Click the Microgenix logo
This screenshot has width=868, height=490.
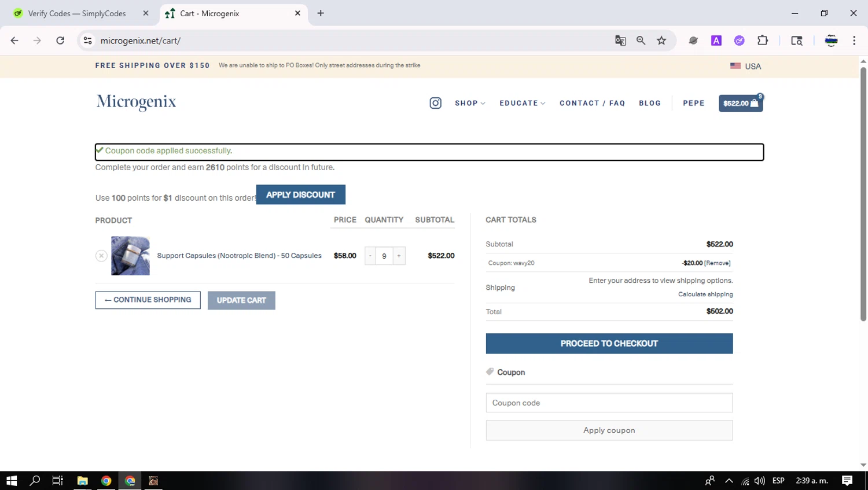pyautogui.click(x=136, y=102)
